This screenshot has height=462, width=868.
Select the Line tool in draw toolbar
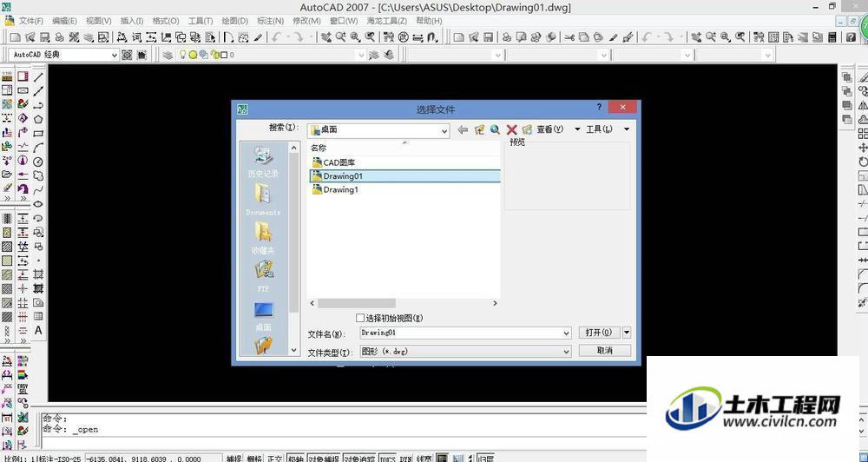(38, 77)
